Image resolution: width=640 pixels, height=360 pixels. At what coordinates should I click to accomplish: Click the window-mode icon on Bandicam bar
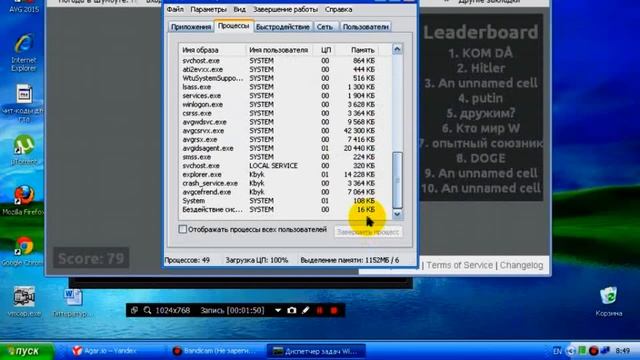(x=134, y=310)
